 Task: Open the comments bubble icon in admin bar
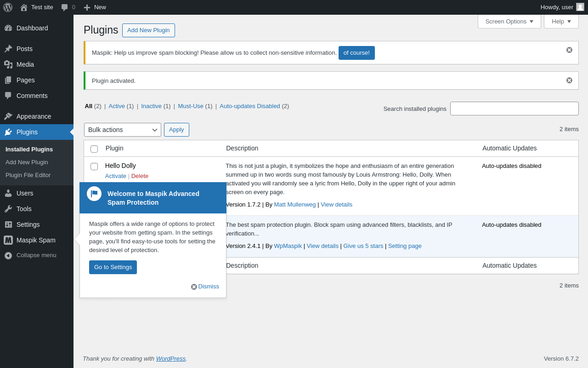pyautogui.click(x=65, y=7)
